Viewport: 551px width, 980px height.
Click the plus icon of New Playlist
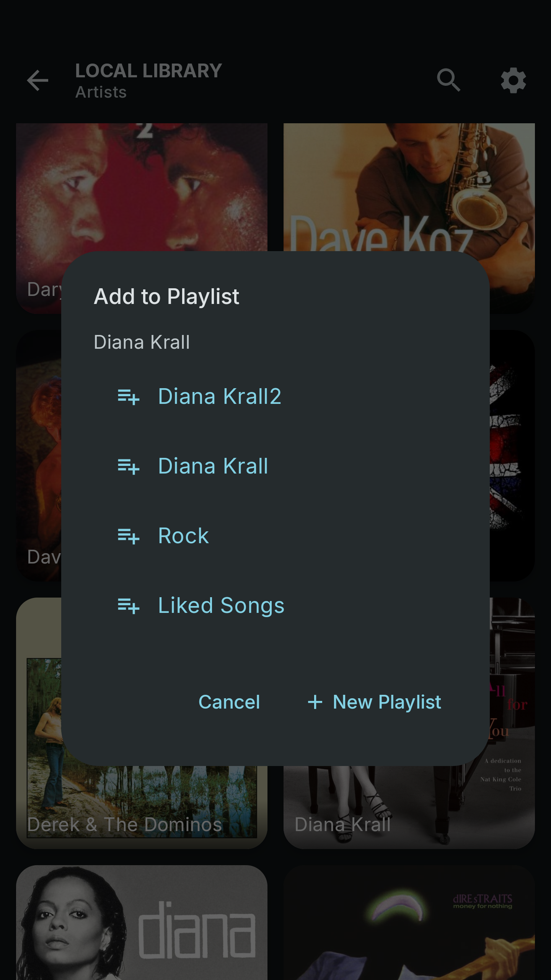point(315,702)
